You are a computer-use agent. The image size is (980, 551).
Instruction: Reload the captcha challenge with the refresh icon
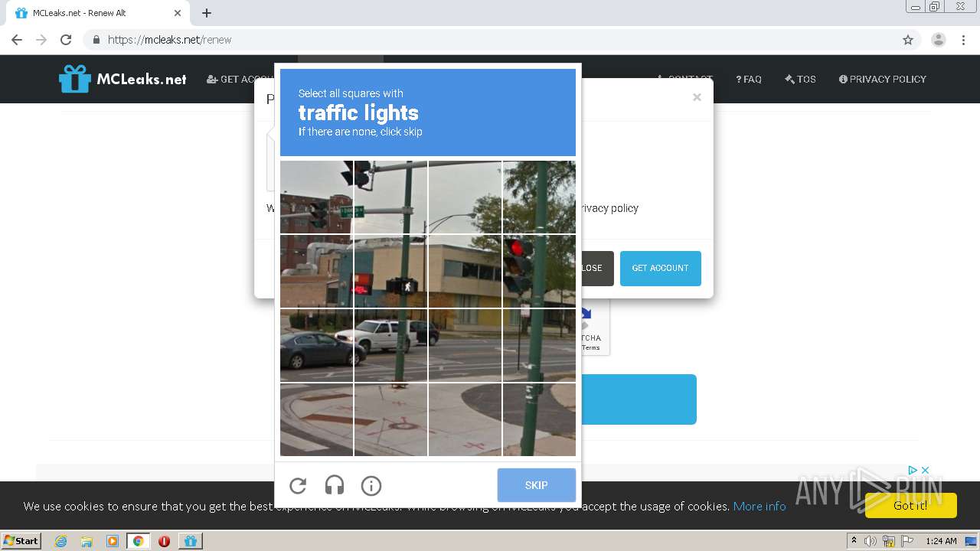[x=298, y=485]
